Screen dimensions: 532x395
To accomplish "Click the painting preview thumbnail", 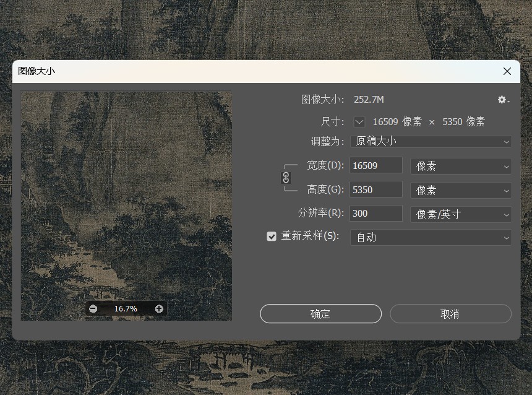I will pyautogui.click(x=126, y=206).
